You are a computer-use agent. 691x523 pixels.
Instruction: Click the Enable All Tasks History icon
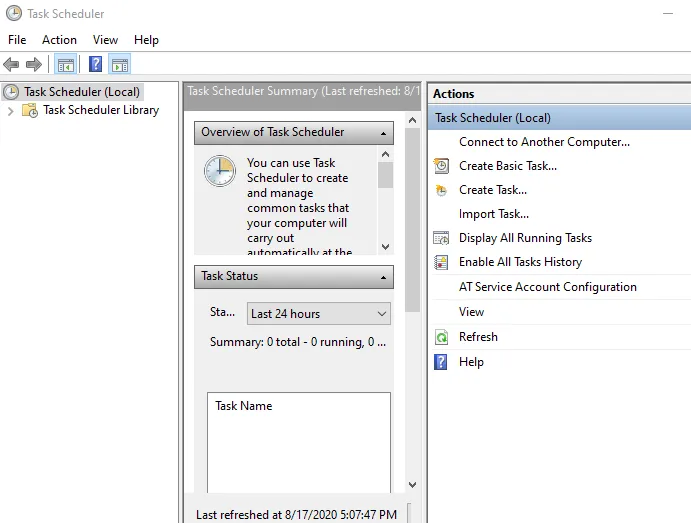click(441, 262)
